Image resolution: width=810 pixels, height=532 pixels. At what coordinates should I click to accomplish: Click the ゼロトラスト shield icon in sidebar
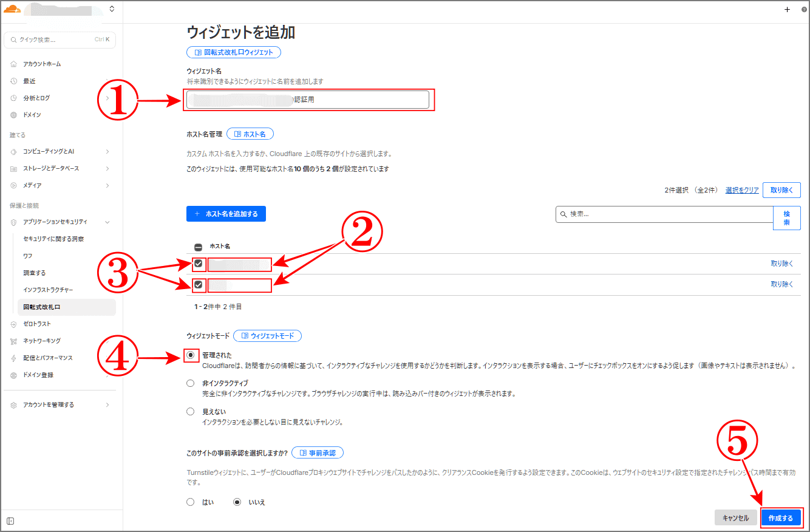click(x=13, y=324)
